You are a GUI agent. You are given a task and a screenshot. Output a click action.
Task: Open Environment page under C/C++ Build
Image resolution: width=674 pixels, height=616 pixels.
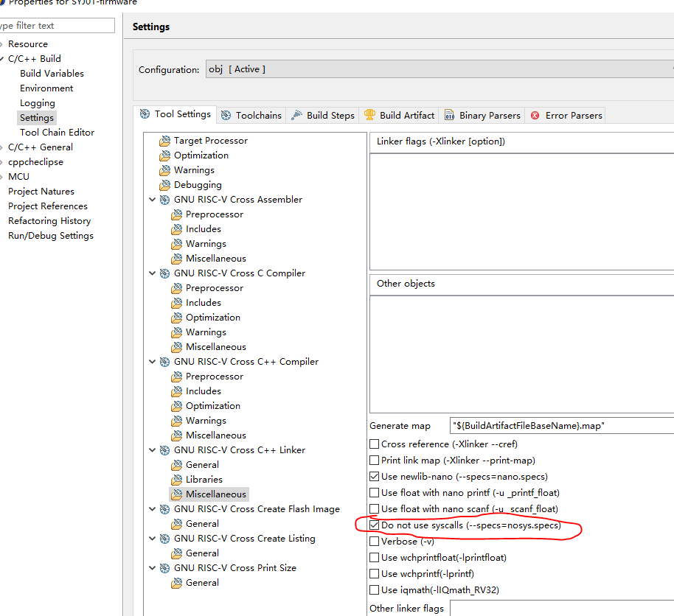[46, 88]
